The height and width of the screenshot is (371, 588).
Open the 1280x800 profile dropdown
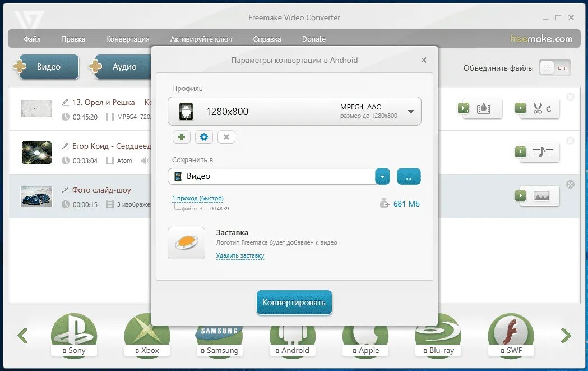413,111
